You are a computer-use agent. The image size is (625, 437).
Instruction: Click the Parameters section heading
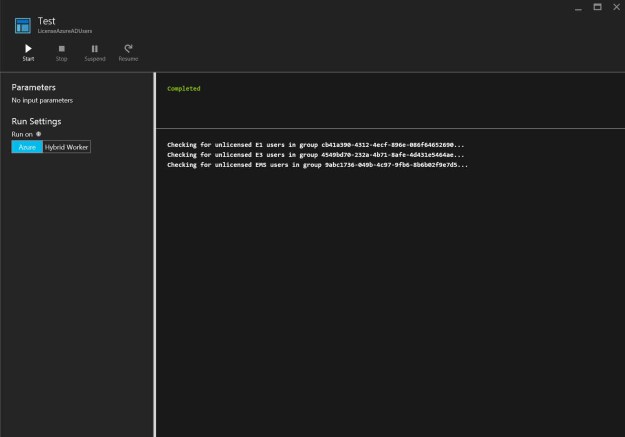pyautogui.click(x=33, y=88)
